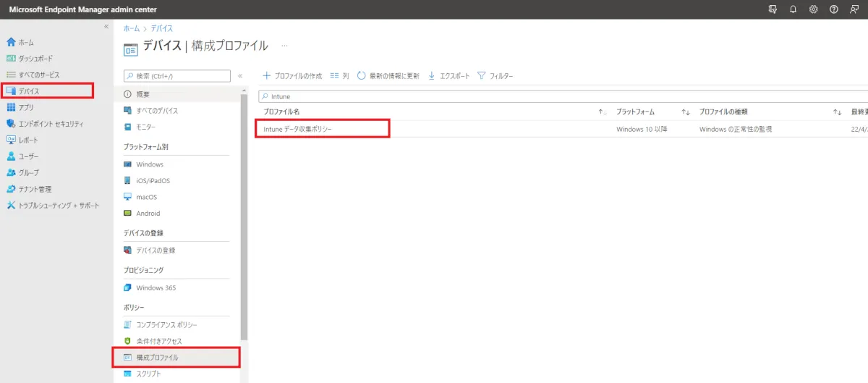Click the 検索 (Ctrl+/) search box

[x=177, y=76]
